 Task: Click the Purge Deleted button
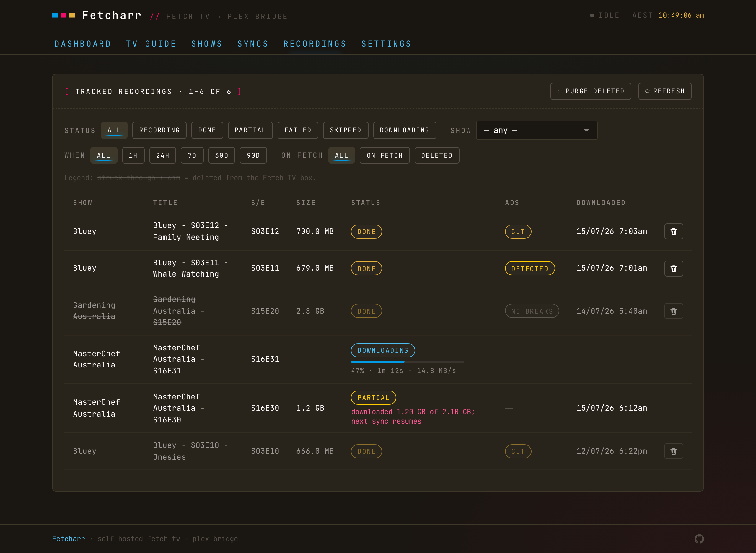(x=591, y=91)
